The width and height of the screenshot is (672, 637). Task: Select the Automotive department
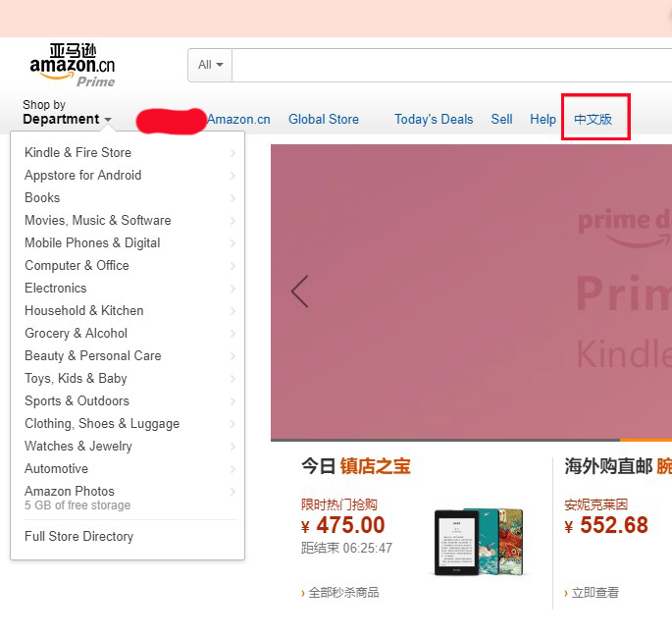56,468
